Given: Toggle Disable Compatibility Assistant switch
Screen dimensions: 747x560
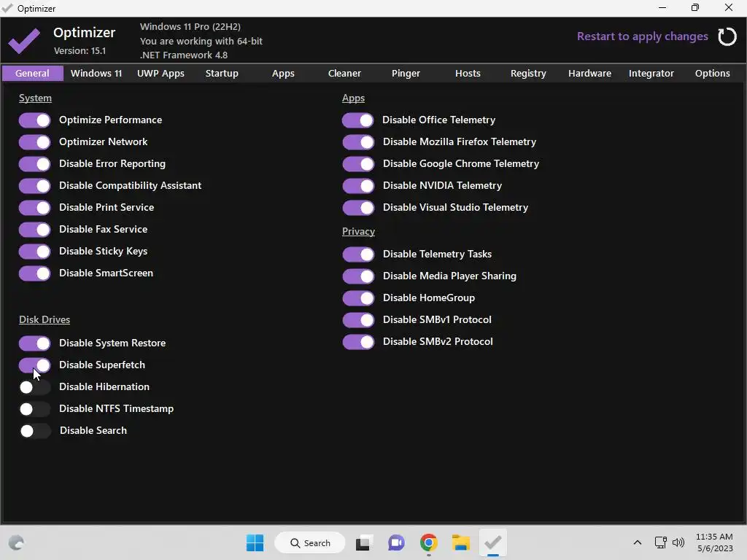Looking at the screenshot, I should tap(35, 186).
